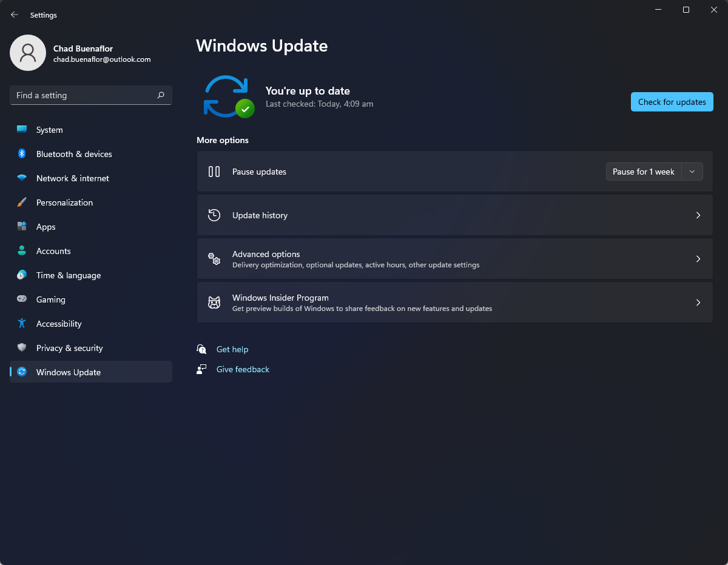Click the Time & language clock icon
728x565 pixels.
click(x=22, y=275)
